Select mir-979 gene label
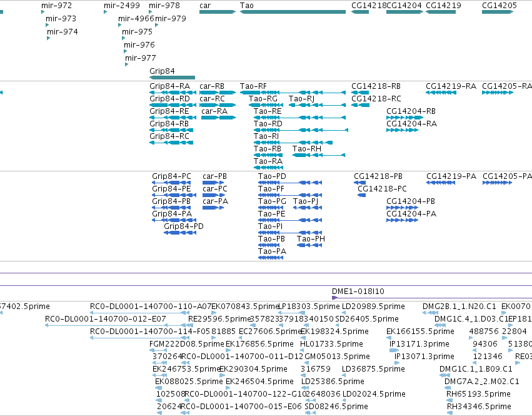This screenshot has height=416, width=532. coord(171,18)
